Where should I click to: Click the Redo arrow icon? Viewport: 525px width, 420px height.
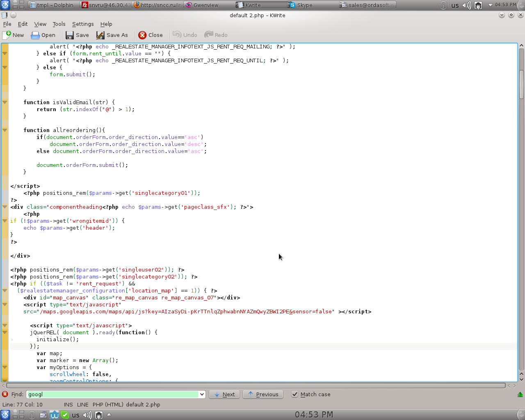pos(209,35)
